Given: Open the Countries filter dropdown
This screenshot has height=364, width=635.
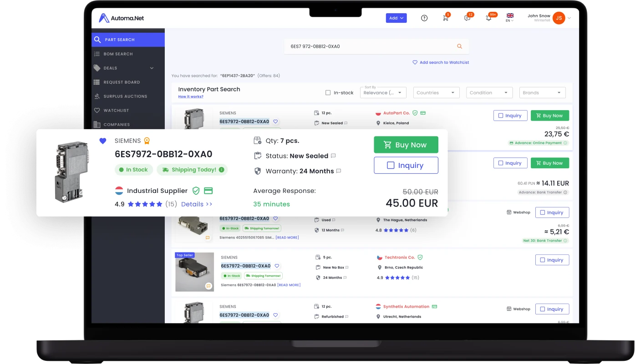Looking at the screenshot, I should pos(436,92).
